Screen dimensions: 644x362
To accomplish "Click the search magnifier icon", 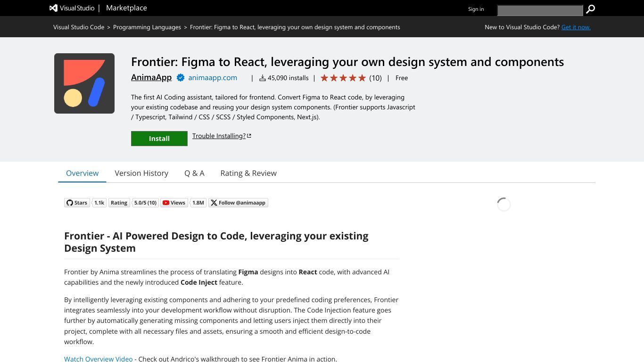I will [x=590, y=9].
